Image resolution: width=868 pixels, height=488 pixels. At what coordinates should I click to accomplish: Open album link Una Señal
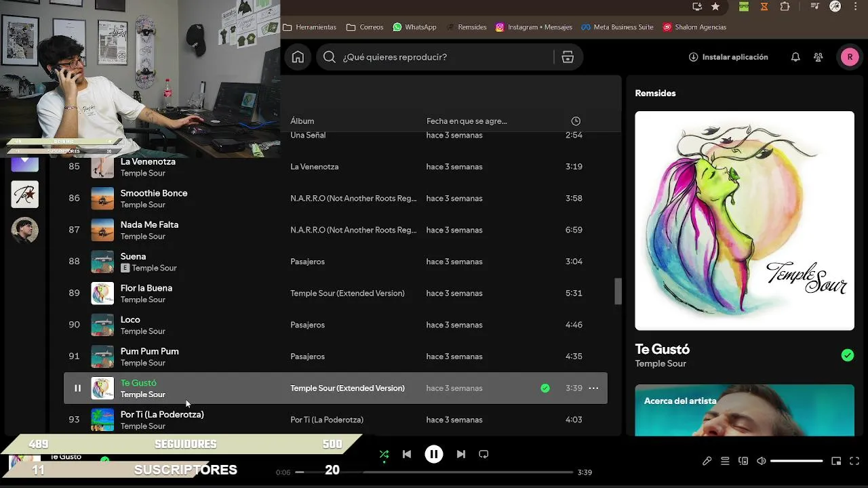tap(308, 135)
